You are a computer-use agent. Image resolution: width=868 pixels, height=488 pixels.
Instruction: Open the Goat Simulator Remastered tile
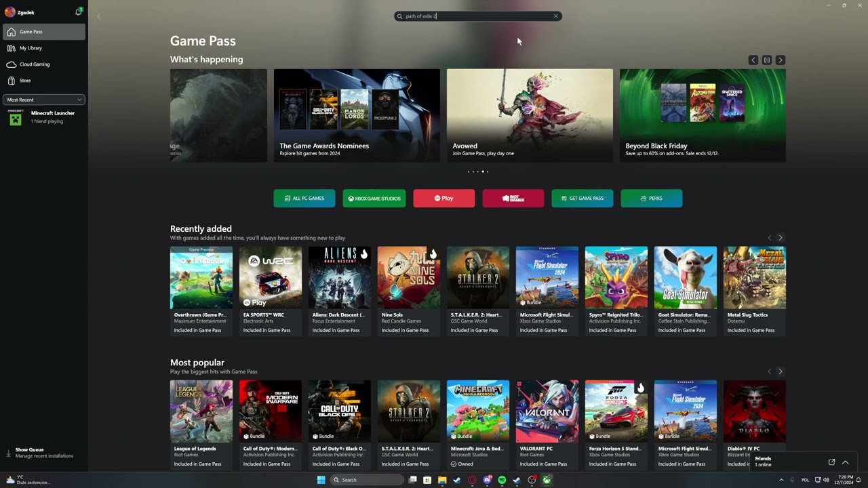point(686,291)
